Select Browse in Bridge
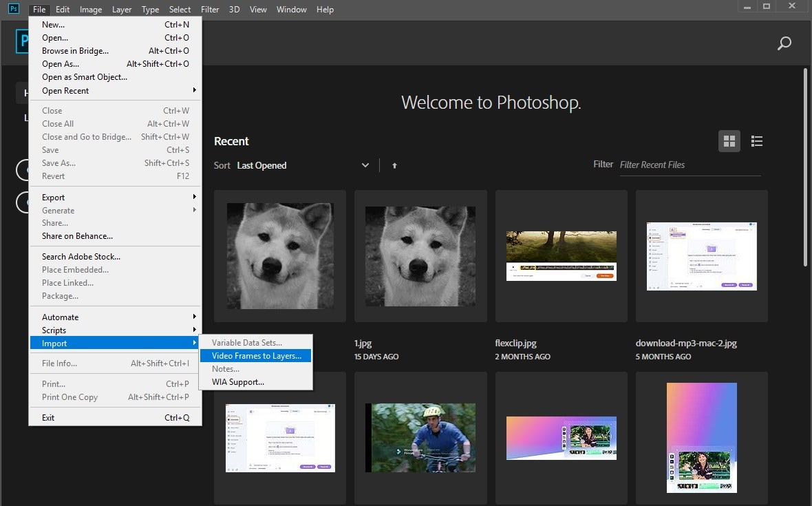Viewport: 812px width, 506px height. pyautogui.click(x=115, y=51)
